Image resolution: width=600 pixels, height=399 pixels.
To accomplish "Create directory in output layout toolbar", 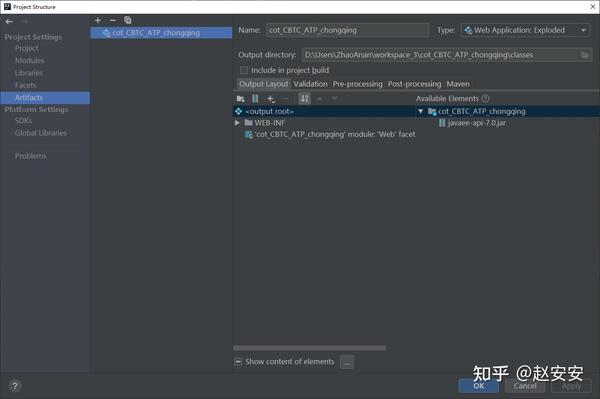I will pyautogui.click(x=240, y=99).
